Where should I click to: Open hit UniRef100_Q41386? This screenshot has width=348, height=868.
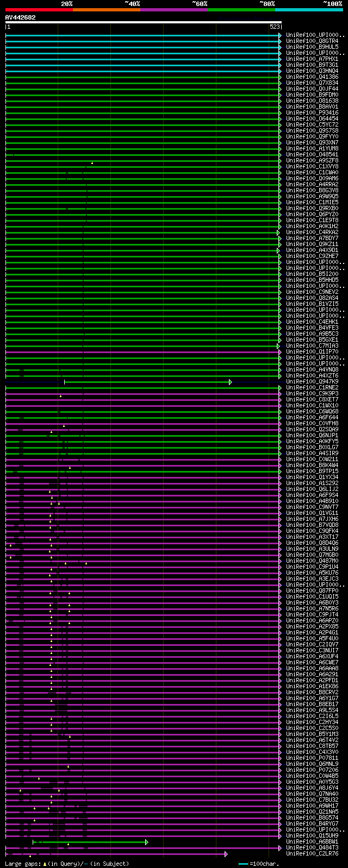tap(312, 77)
